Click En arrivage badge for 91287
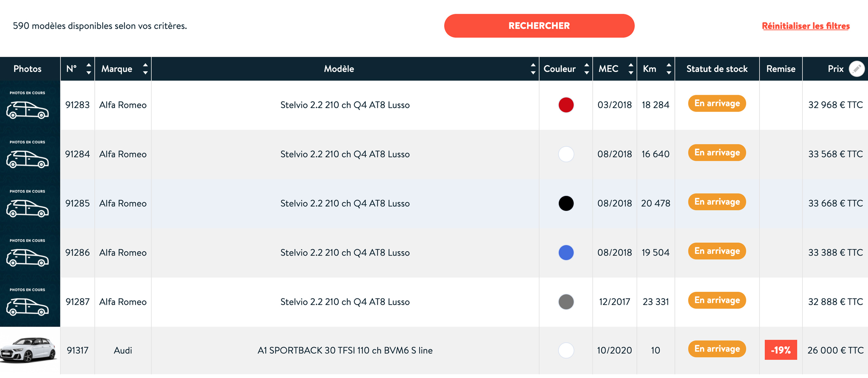Viewport: 868px width, 378px height. pyautogui.click(x=717, y=300)
